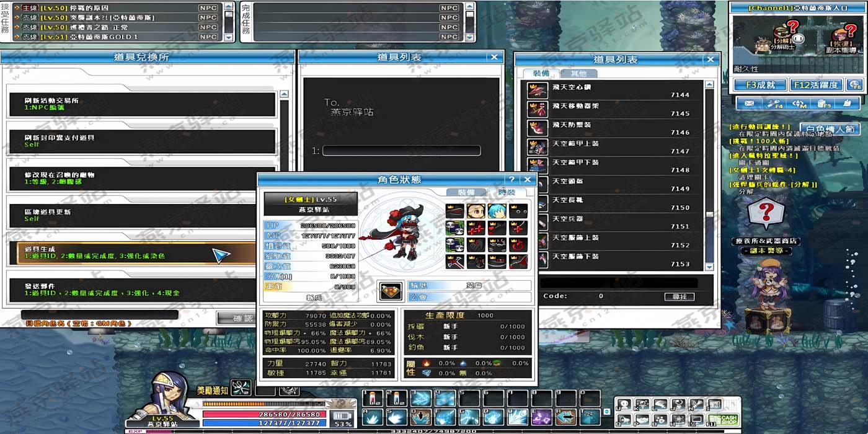
Task: Click the help question mark in 角色狀態 window
Action: point(512,179)
